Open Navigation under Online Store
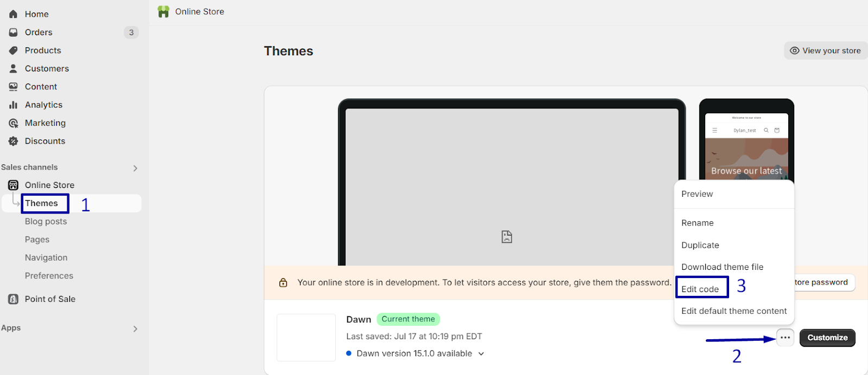This screenshot has height=375, width=868. 46,258
